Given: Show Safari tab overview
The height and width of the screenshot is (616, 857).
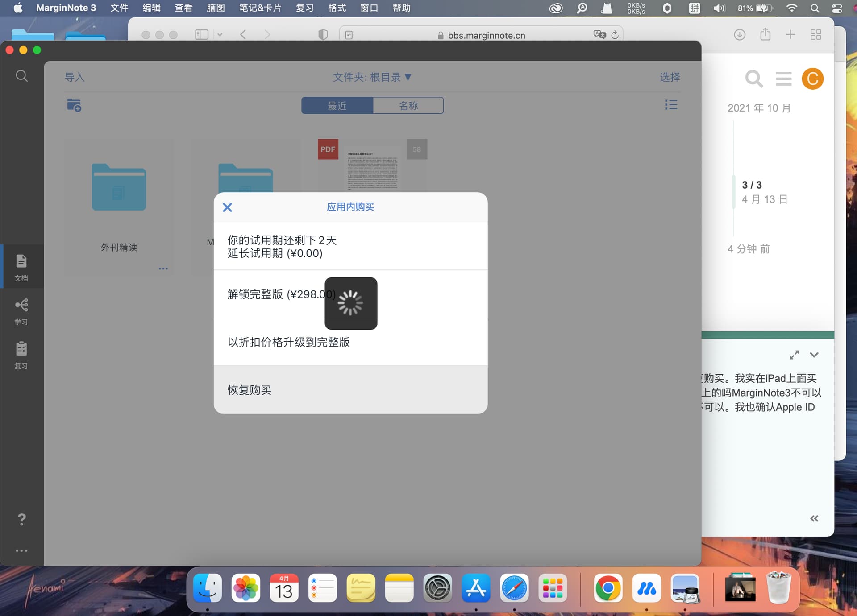Looking at the screenshot, I should pyautogui.click(x=816, y=35).
